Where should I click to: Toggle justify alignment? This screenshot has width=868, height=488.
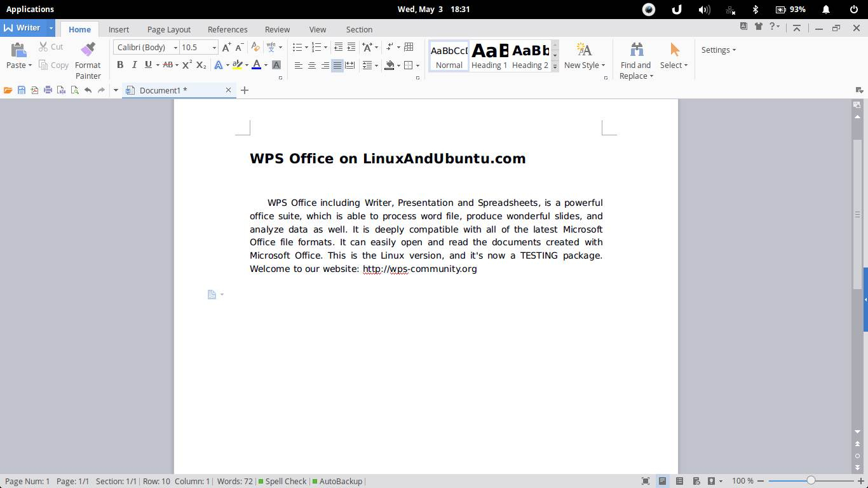[x=337, y=65]
